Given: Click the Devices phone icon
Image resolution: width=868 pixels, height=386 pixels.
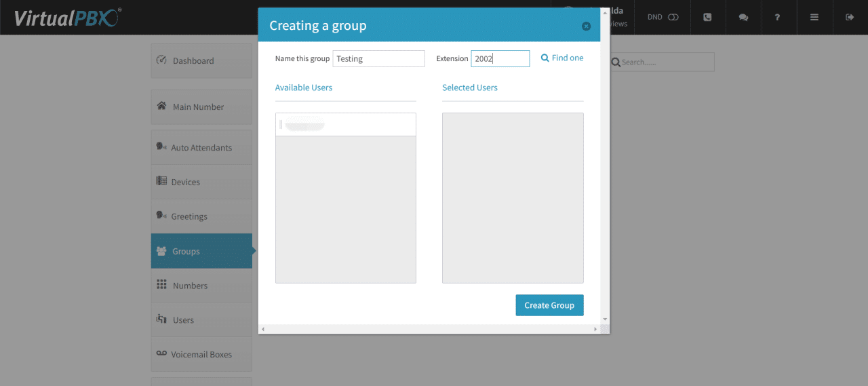Looking at the screenshot, I should point(161,181).
